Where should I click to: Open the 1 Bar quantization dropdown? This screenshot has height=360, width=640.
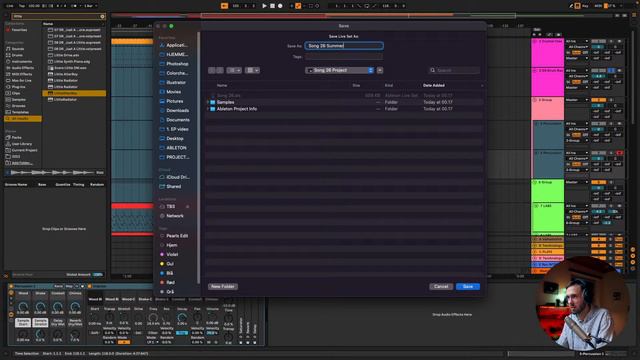[x=90, y=6]
